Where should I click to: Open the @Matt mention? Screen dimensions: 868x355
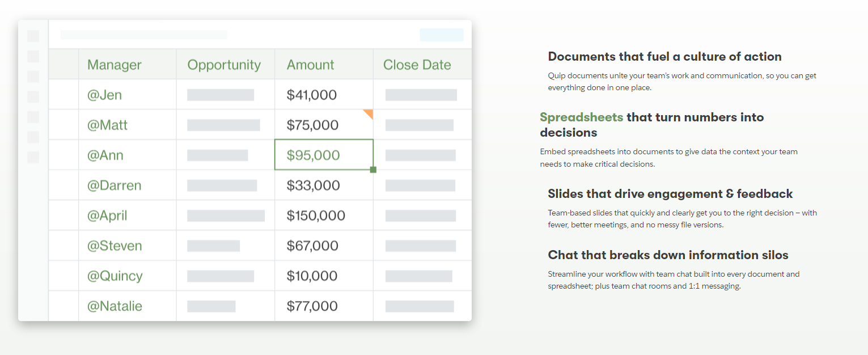[x=107, y=125]
